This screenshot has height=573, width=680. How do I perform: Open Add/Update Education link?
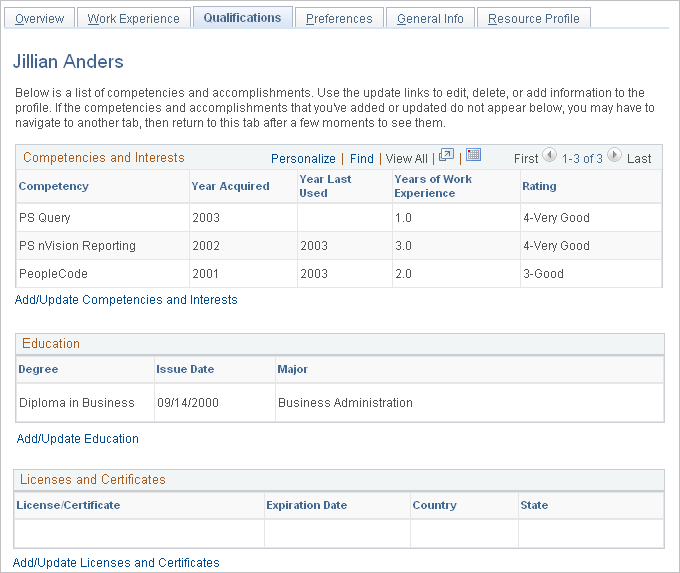[78, 439]
